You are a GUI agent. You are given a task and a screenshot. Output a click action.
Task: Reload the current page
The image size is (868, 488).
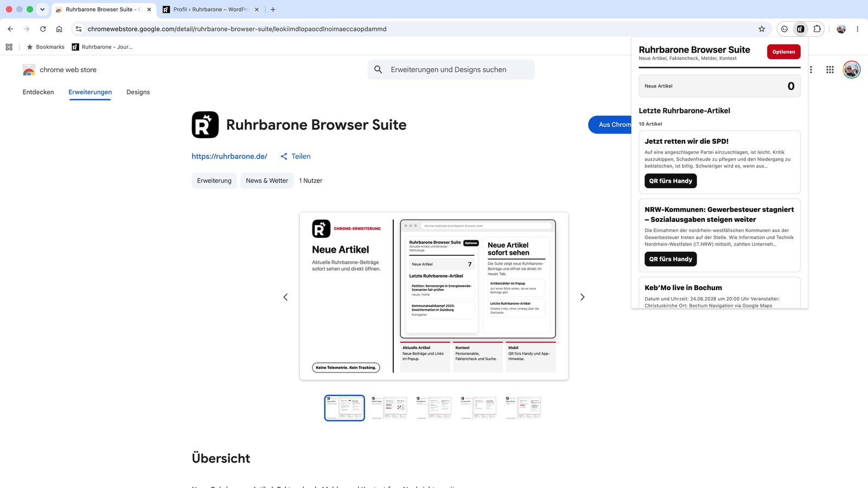(x=43, y=29)
